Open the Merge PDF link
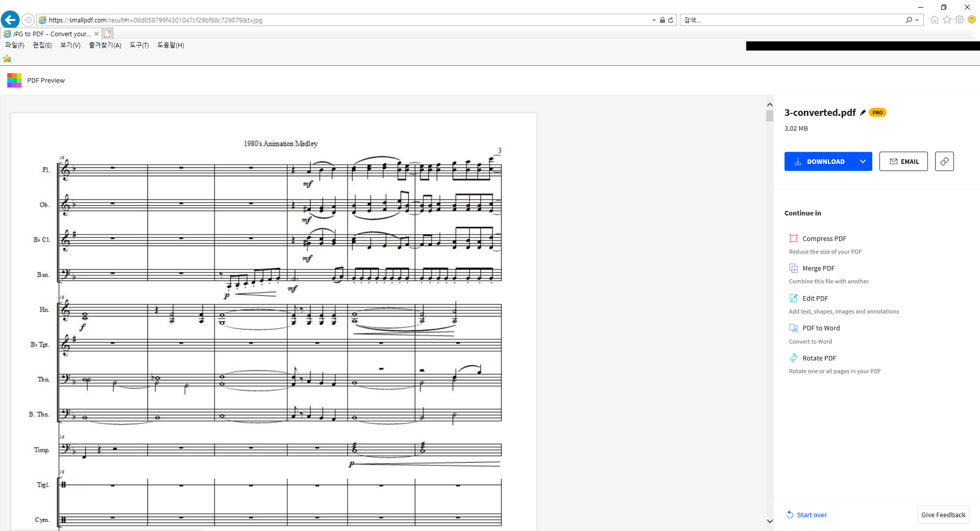 (819, 268)
